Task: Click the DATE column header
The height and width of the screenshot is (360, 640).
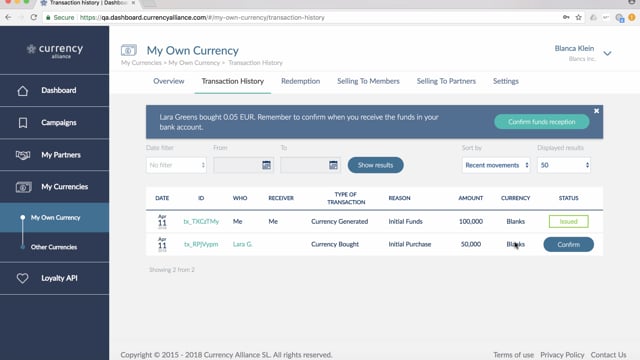Action: 162,198
